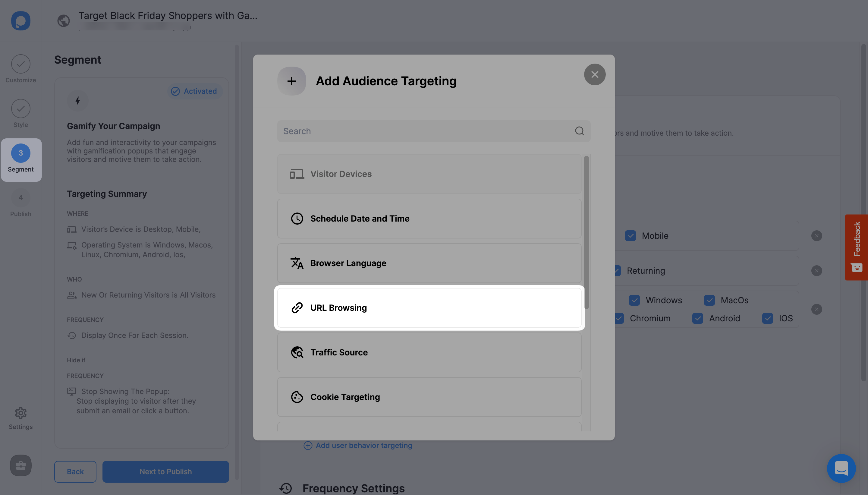Click New Or Returning Visitors summary text
This screenshot has width=868, height=495.
pos(149,295)
